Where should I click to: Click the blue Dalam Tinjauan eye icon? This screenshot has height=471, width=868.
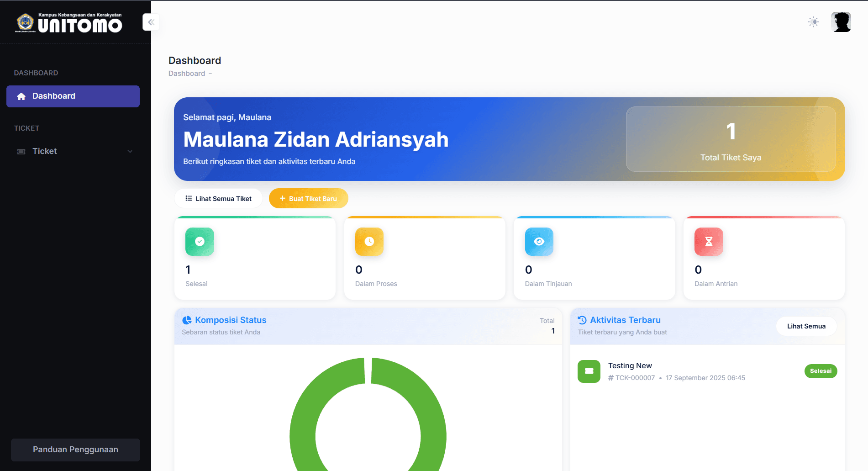539,242
